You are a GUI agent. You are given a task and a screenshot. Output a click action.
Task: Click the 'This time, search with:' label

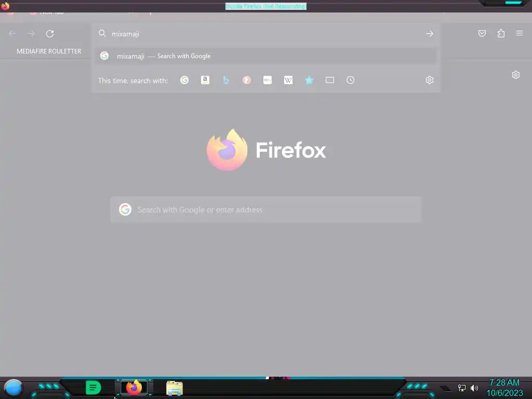(133, 81)
